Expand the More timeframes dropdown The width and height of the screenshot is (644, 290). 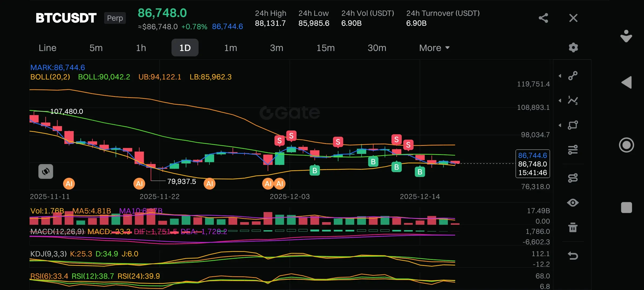pyautogui.click(x=434, y=48)
